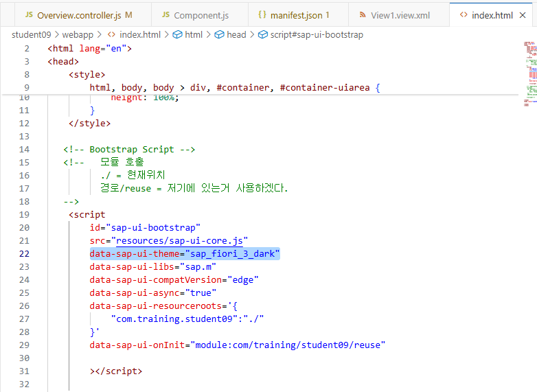Follow resources/sap-ui-core.js link
The image size is (537, 392).
(179, 241)
